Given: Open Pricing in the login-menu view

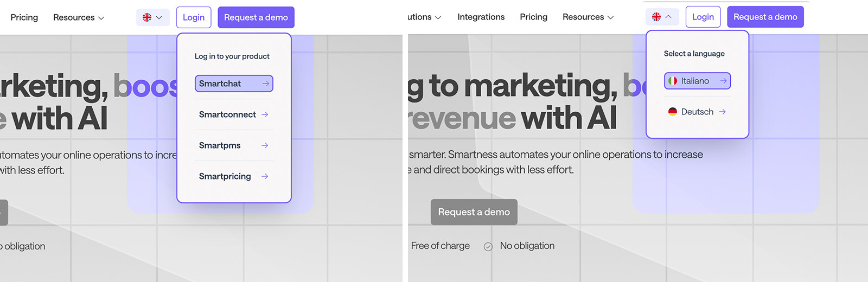Looking at the screenshot, I should pos(24,17).
